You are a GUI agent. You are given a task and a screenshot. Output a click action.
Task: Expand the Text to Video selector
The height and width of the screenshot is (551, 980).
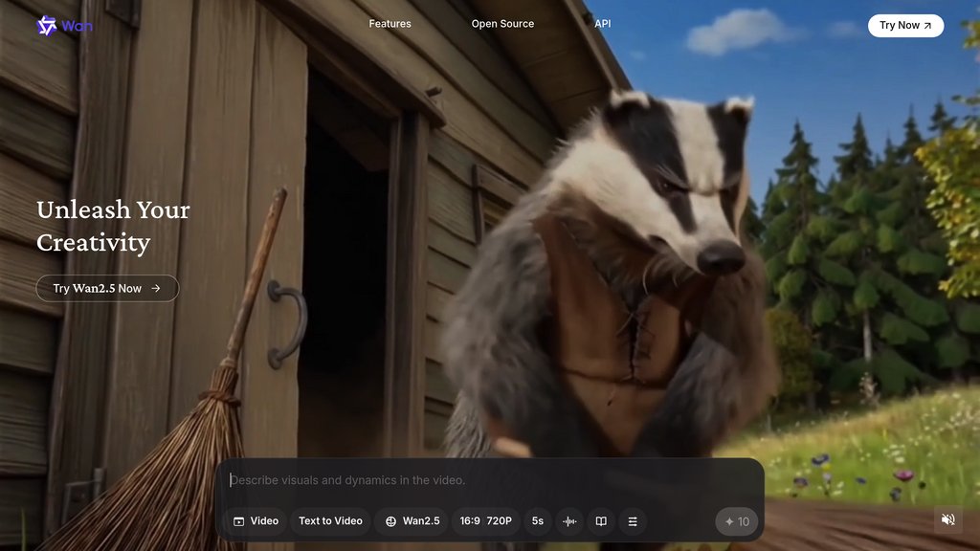(x=330, y=521)
